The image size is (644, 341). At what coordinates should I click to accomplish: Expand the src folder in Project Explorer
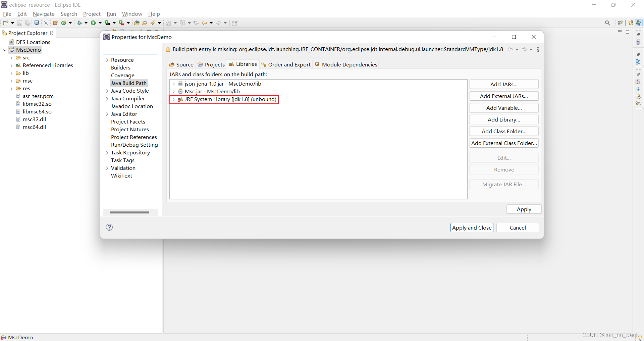coord(12,58)
